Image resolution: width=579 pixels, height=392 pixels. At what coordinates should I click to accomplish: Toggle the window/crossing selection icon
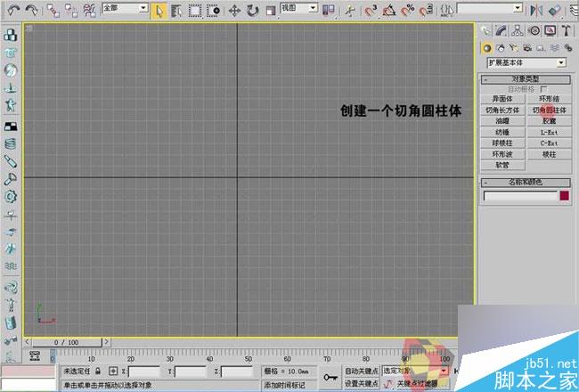[214, 11]
